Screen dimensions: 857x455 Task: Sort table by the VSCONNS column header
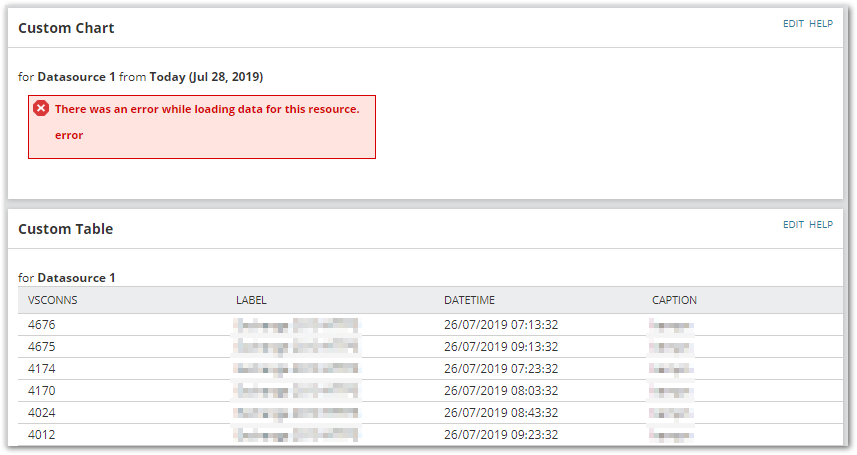coord(52,300)
